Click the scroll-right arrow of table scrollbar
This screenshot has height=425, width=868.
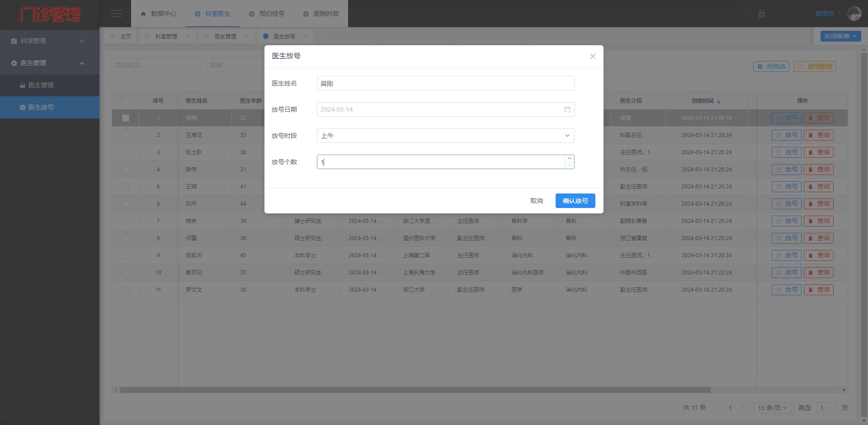pos(844,390)
